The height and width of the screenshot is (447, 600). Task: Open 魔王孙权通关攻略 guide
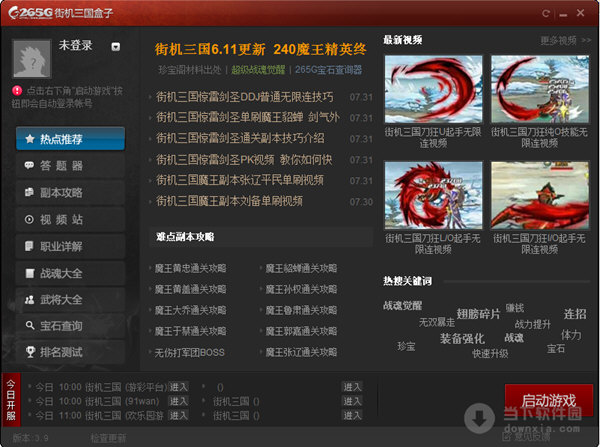[302, 289]
